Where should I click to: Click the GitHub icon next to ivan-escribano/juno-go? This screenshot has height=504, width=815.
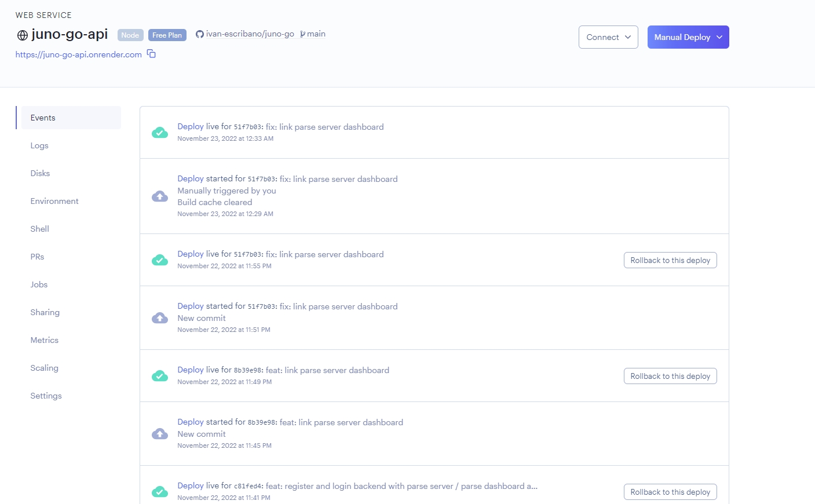pyautogui.click(x=200, y=34)
